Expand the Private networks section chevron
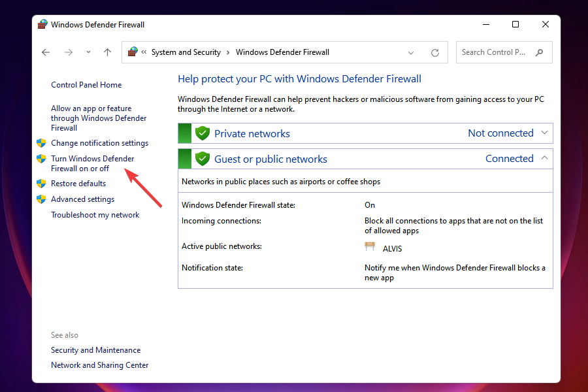This screenshot has height=392, width=588. tap(544, 133)
